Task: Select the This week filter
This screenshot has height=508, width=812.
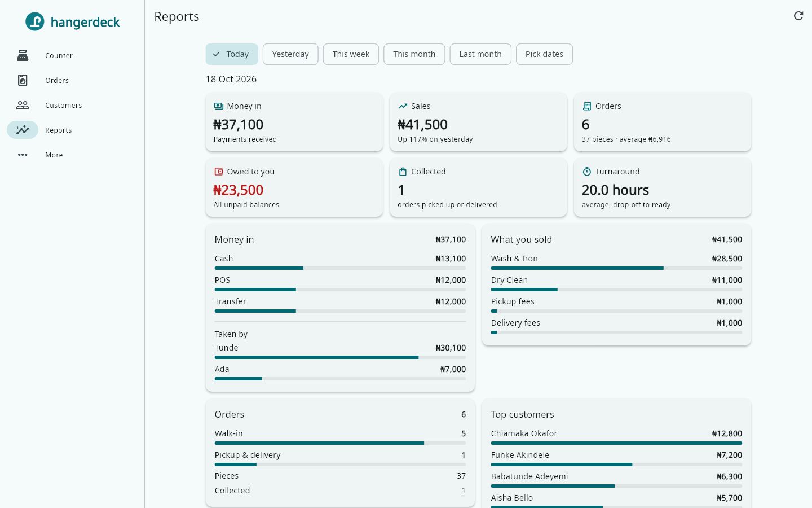Action: pos(351,54)
